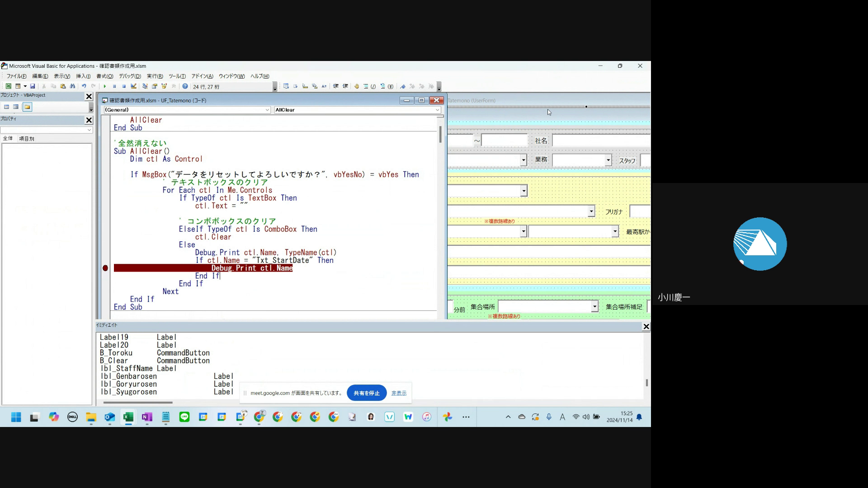This screenshot has width=868, height=488.
Task: Expand the (General) object dropdown
Action: [x=267, y=110]
